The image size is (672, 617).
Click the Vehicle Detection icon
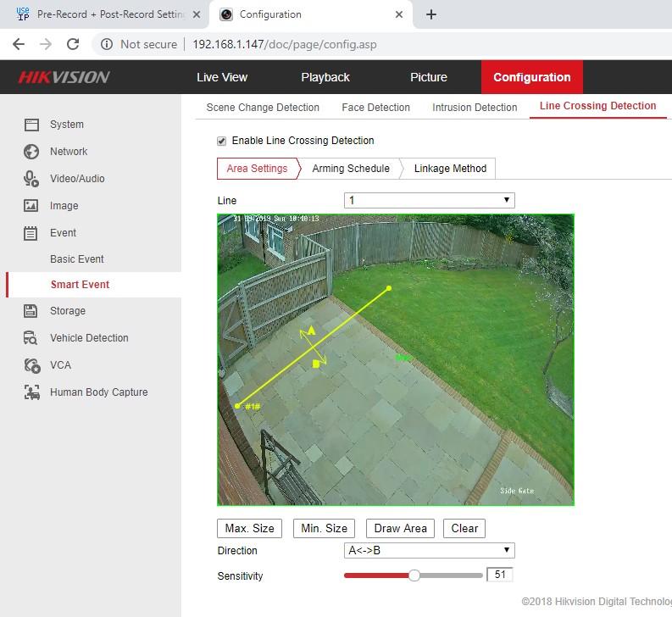(32, 338)
